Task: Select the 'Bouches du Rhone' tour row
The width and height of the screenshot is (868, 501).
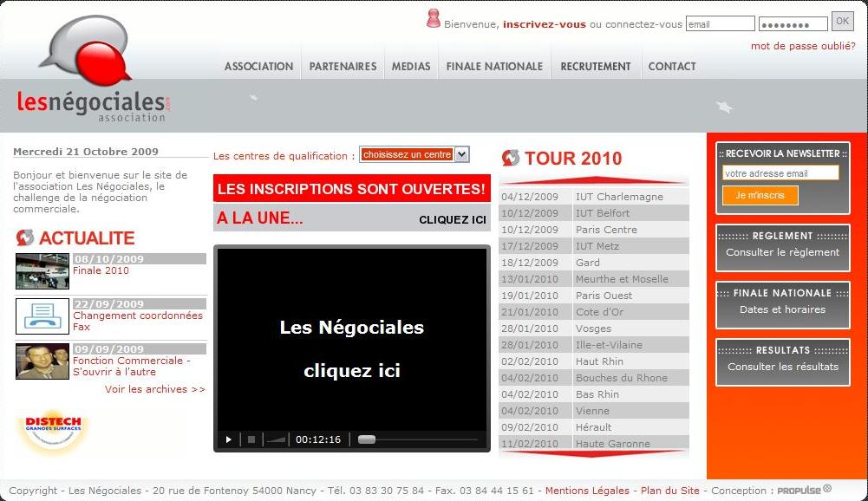Action: [594, 378]
